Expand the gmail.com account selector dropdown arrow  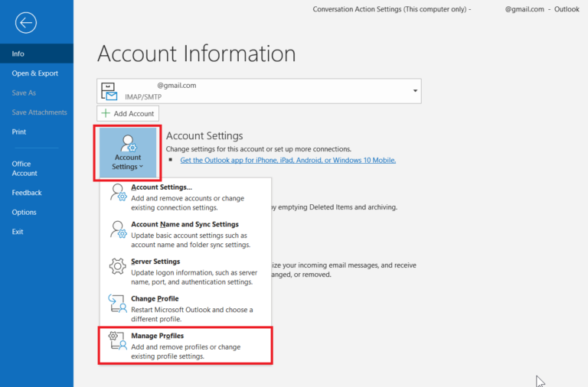coord(415,91)
